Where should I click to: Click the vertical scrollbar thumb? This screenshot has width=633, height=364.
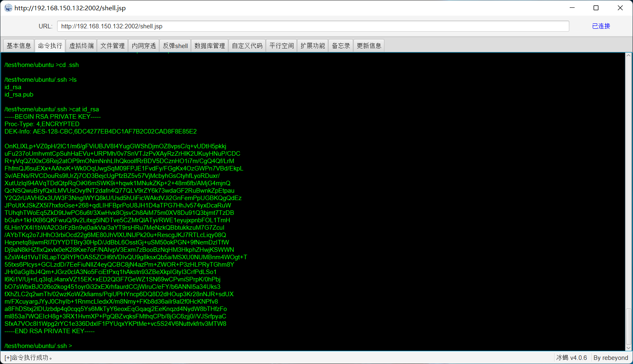point(628,327)
